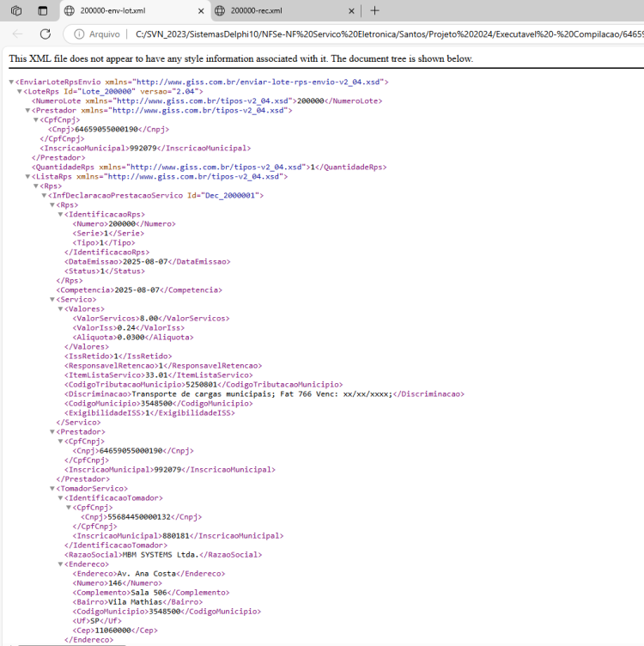Image resolution: width=644 pixels, height=646 pixels.
Task: View site information next to Arquivo
Action: 79,34
